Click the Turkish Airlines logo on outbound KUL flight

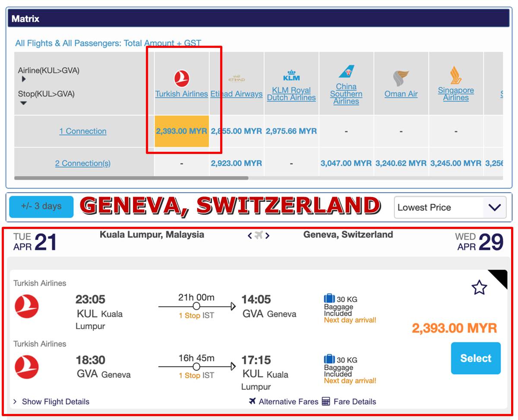click(x=27, y=306)
